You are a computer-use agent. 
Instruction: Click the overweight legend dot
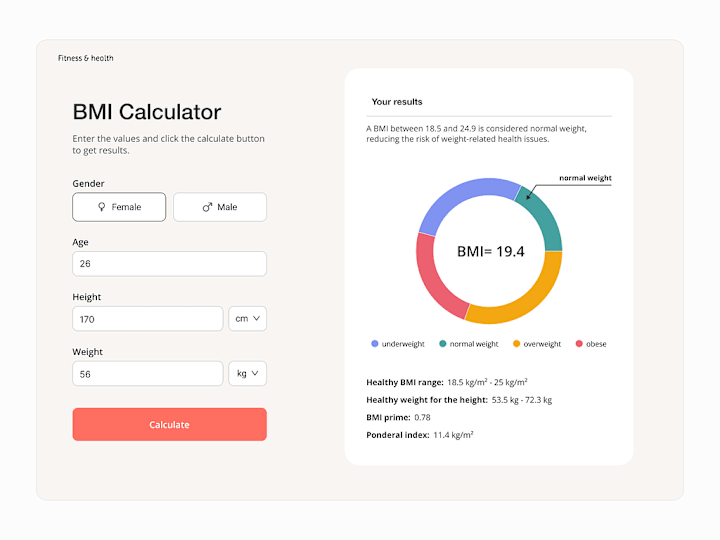pyautogui.click(x=517, y=343)
